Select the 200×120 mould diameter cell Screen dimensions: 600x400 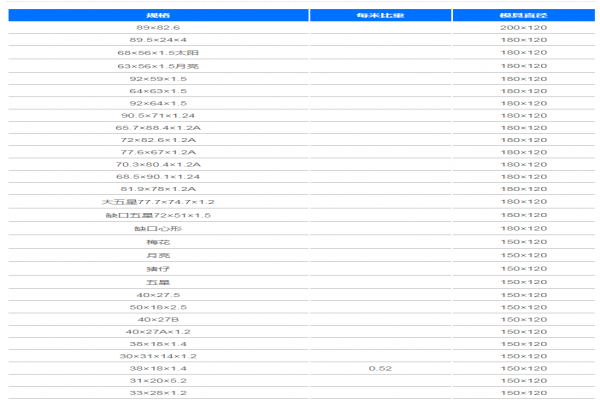[x=523, y=28]
